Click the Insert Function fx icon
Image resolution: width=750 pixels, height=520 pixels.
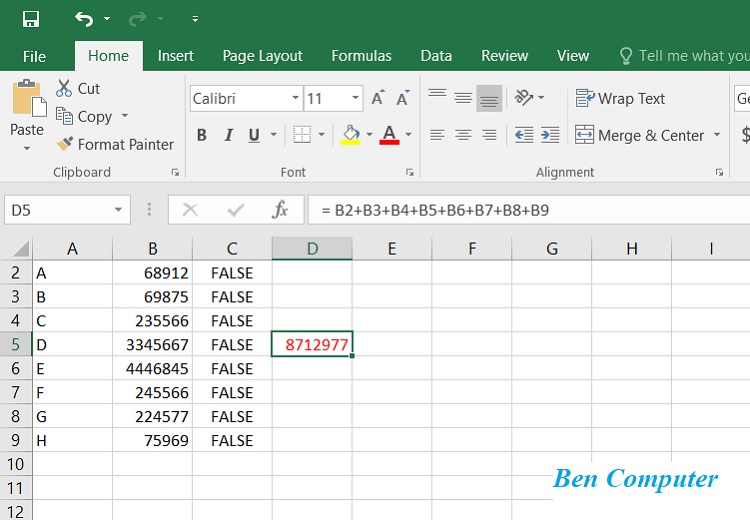point(280,210)
